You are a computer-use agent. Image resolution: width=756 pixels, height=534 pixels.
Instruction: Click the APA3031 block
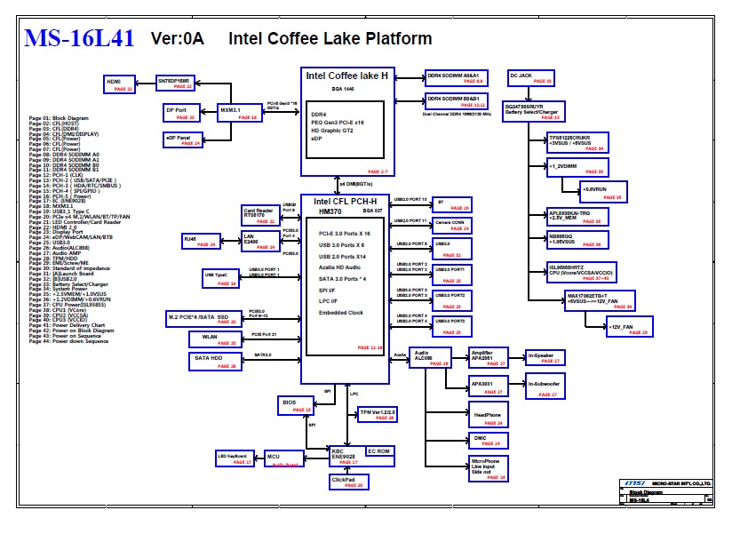(489, 387)
